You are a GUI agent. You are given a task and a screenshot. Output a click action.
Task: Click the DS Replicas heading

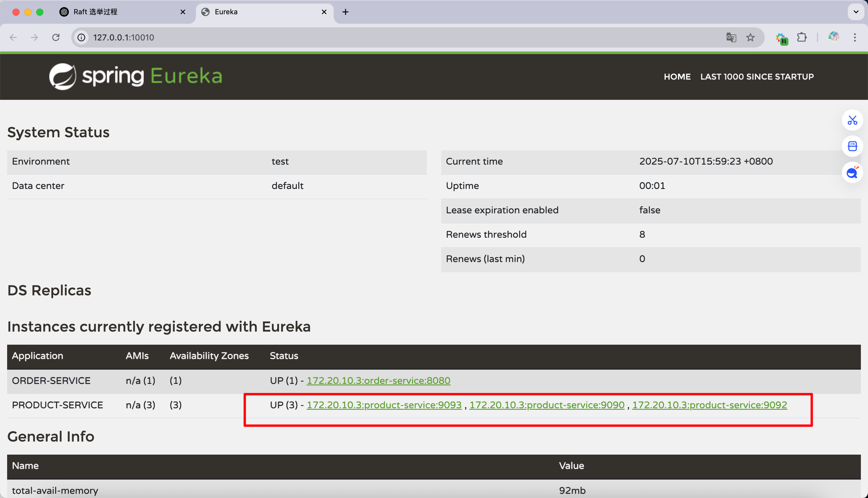49,290
